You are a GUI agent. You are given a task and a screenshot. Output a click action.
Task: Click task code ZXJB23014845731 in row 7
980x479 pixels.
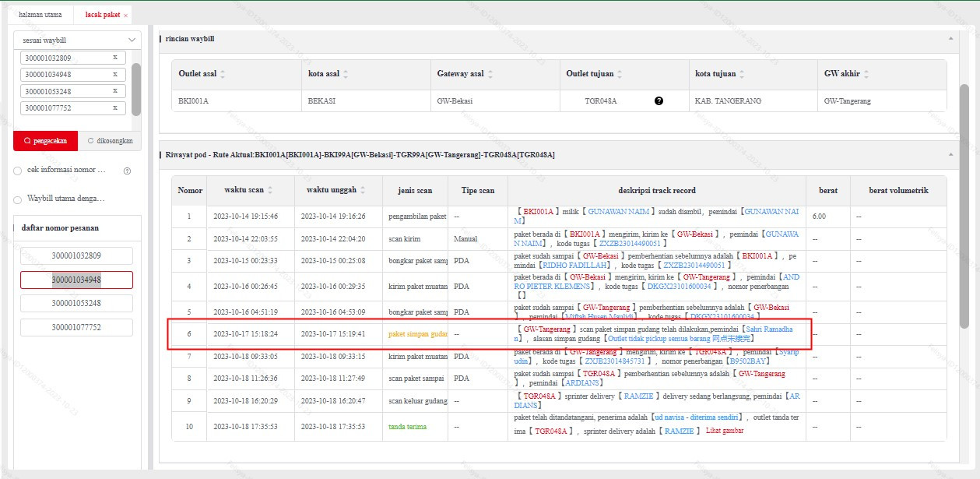[x=616, y=361]
